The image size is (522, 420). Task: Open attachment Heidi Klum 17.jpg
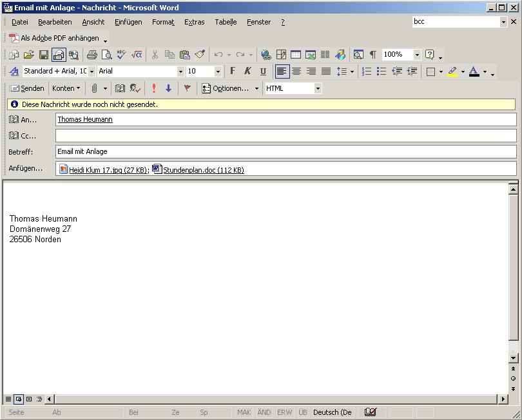[x=104, y=169]
